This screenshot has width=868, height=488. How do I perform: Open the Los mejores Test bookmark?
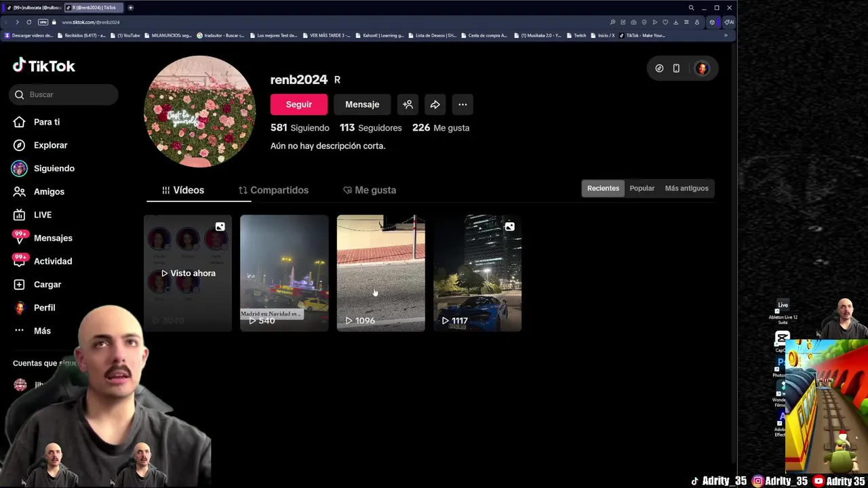click(273, 35)
